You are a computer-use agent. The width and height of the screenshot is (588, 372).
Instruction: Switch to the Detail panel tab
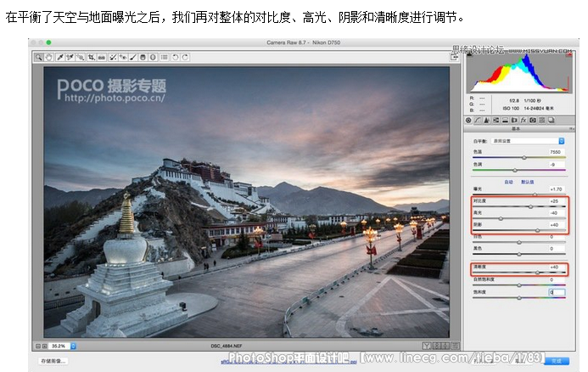486,120
